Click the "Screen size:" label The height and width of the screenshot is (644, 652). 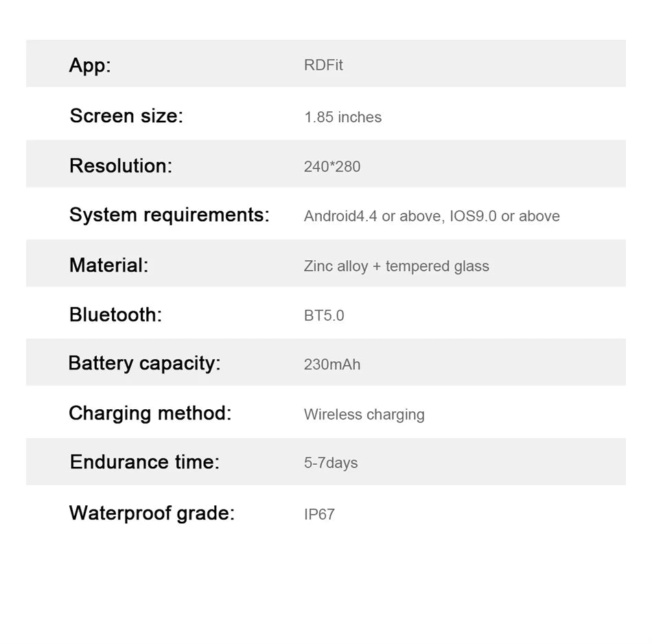[126, 115]
